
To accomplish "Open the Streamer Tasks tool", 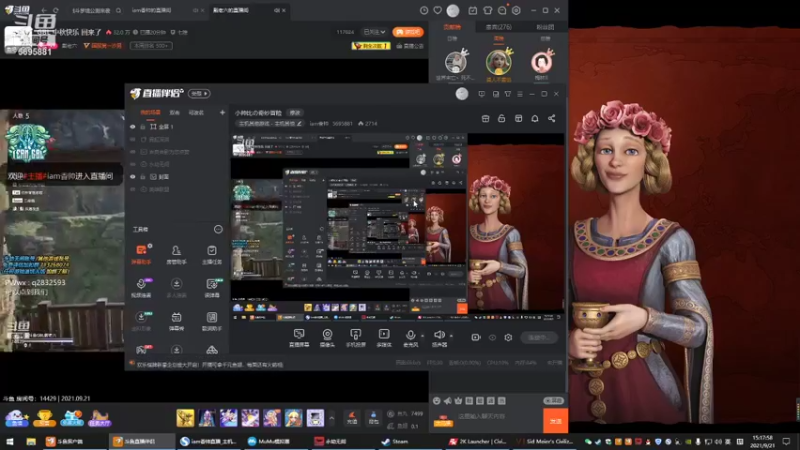I will (x=212, y=254).
